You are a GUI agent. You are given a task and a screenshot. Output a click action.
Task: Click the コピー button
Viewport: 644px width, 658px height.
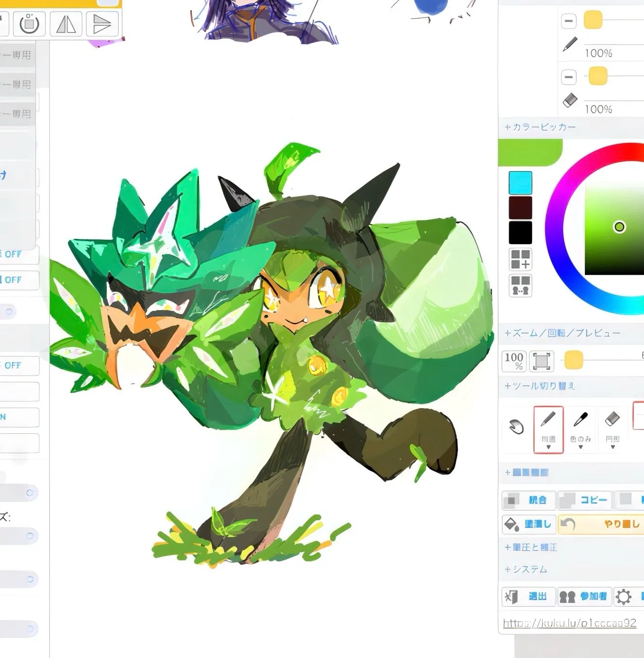pyautogui.click(x=585, y=500)
